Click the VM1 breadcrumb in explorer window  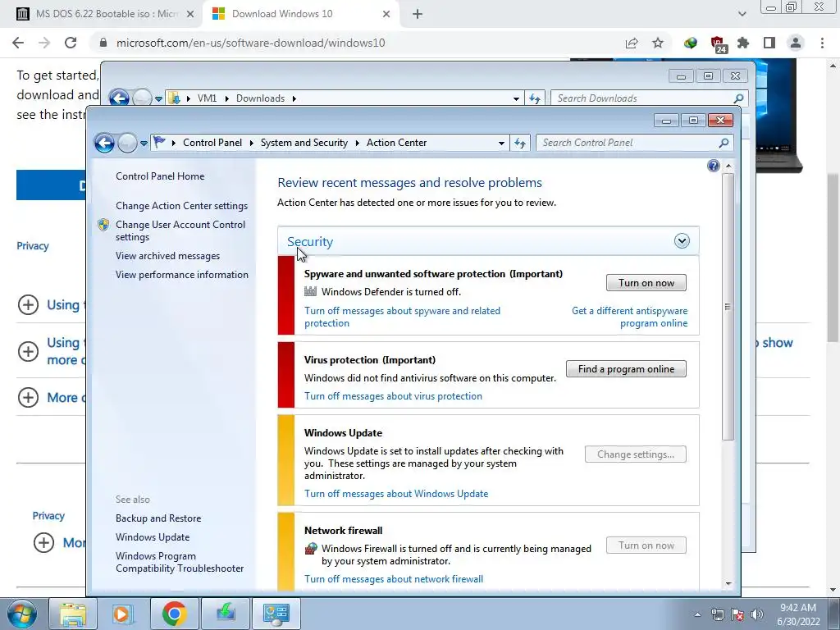[x=207, y=98]
